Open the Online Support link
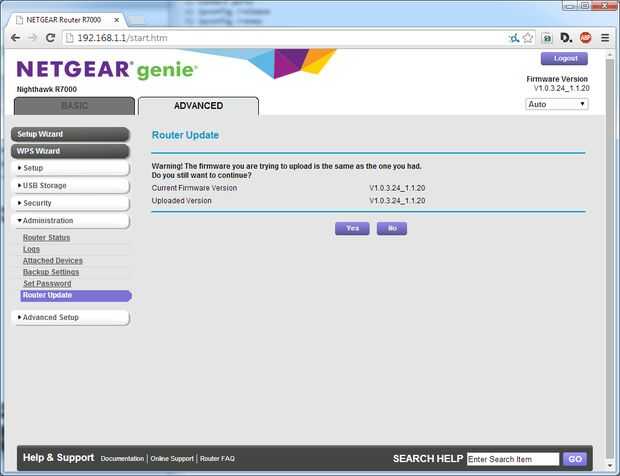The image size is (620, 476). pyautogui.click(x=172, y=459)
